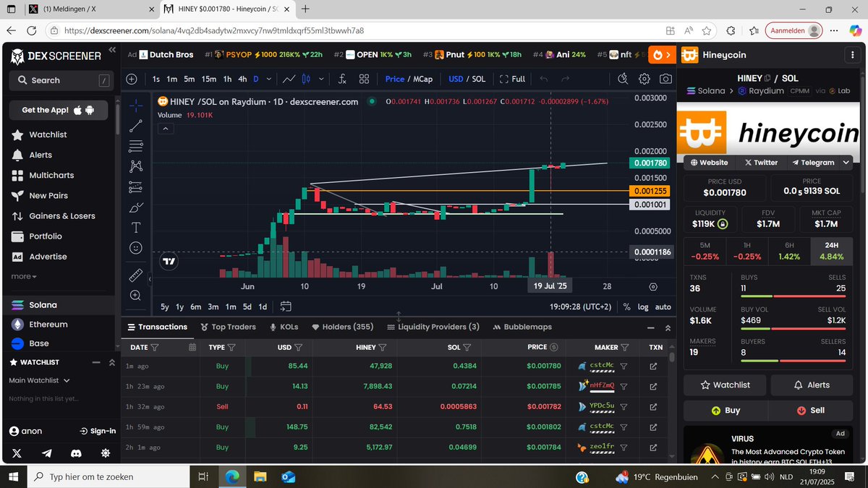Maximize the transactions panel
This screenshot has width=868, height=488.
(x=668, y=328)
